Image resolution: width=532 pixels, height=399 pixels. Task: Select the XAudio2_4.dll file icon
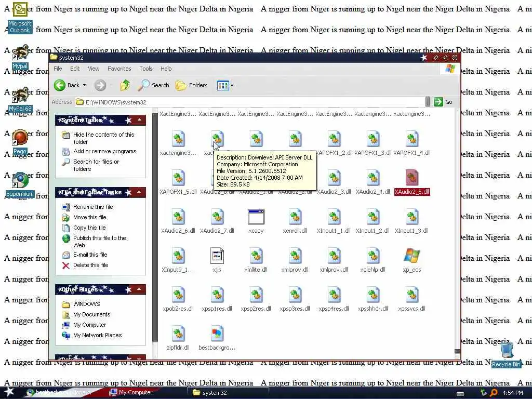tap(373, 178)
